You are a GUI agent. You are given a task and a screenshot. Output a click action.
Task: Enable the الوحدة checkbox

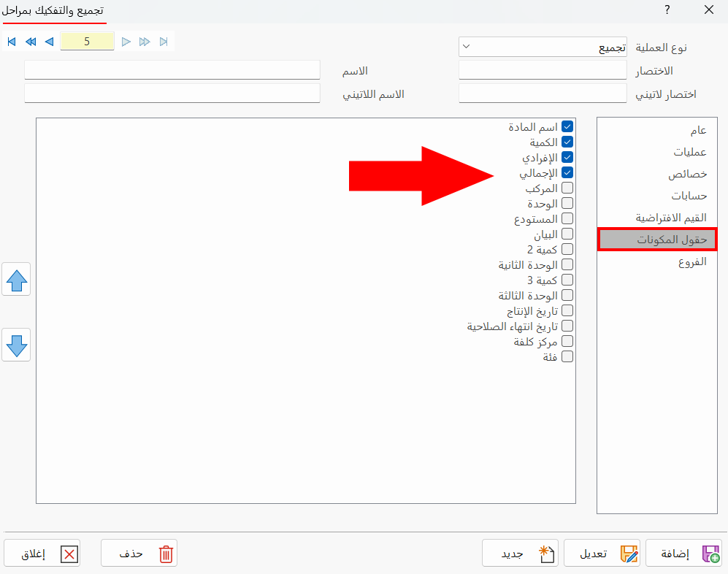pos(567,203)
